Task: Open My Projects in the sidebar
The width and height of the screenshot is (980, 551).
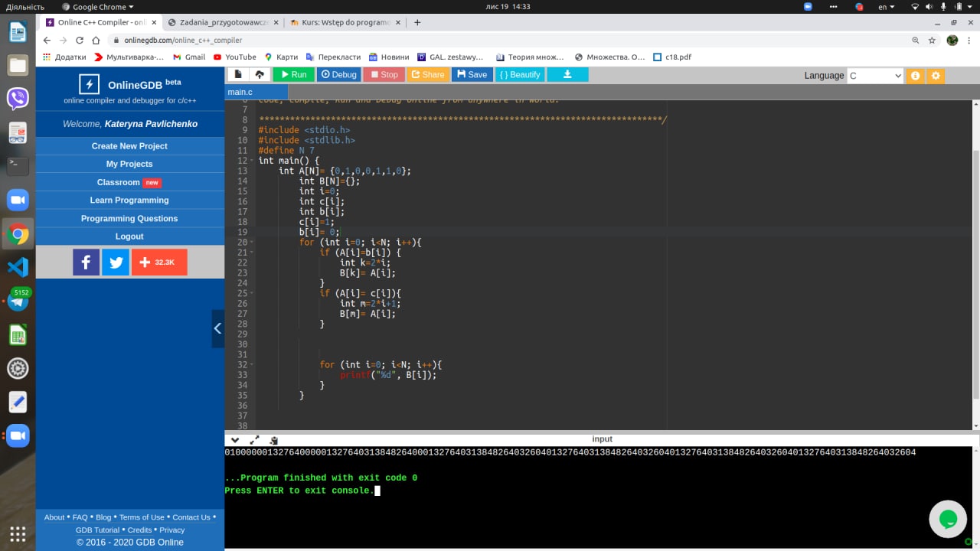Action: pyautogui.click(x=129, y=164)
